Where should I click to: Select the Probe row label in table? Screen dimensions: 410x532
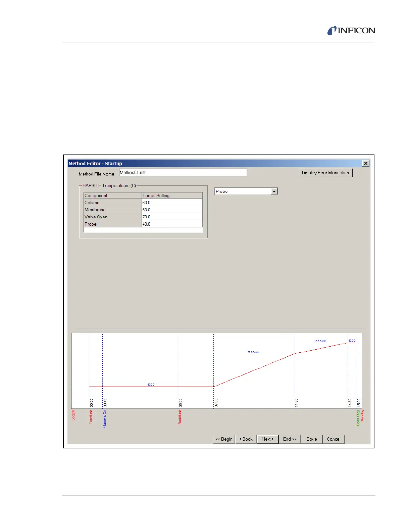(113, 224)
